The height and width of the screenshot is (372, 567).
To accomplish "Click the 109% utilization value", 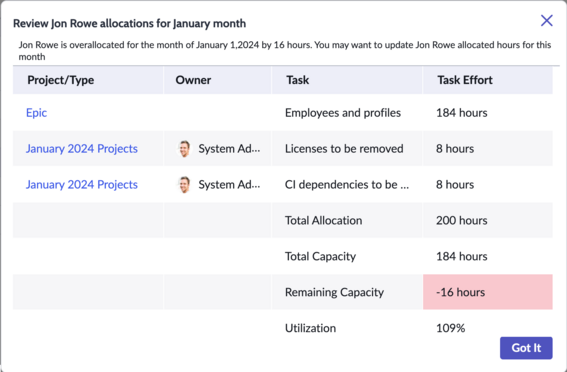I will [450, 328].
